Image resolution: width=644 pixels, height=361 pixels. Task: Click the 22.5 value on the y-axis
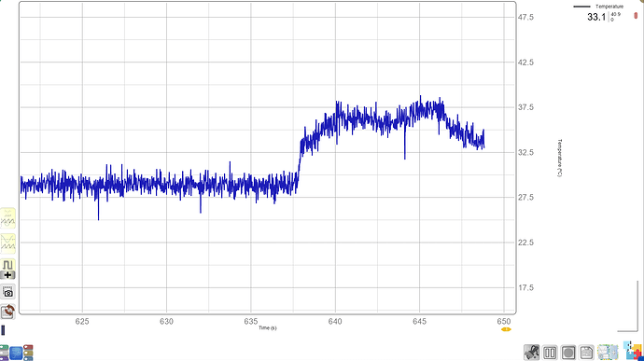click(x=525, y=243)
